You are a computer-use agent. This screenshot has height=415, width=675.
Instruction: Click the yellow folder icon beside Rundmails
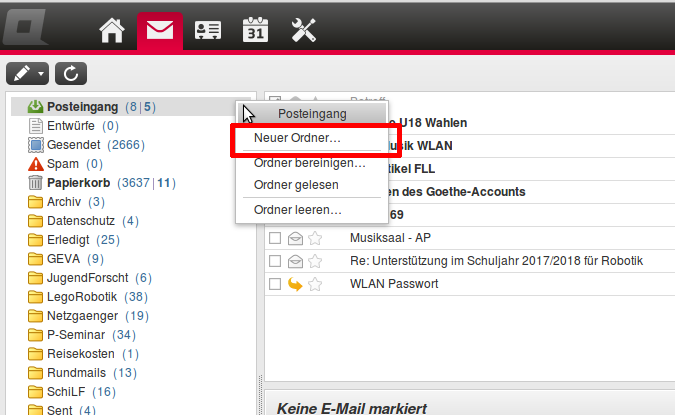[35, 373]
